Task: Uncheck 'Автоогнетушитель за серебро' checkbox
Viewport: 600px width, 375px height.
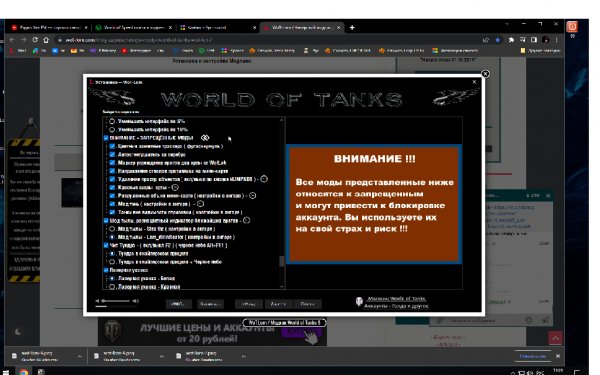Action: click(112, 155)
